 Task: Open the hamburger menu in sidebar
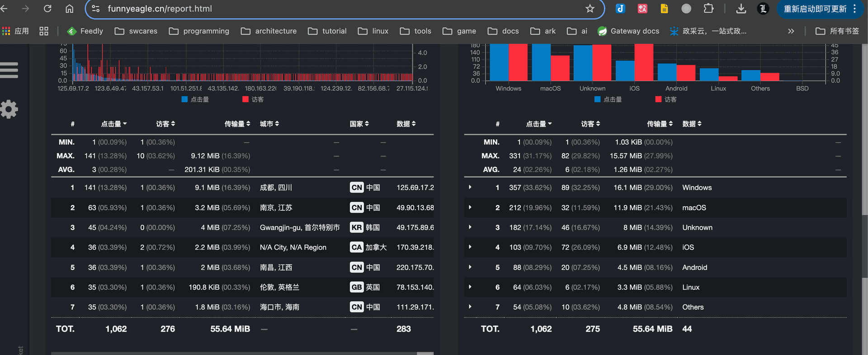coord(9,70)
